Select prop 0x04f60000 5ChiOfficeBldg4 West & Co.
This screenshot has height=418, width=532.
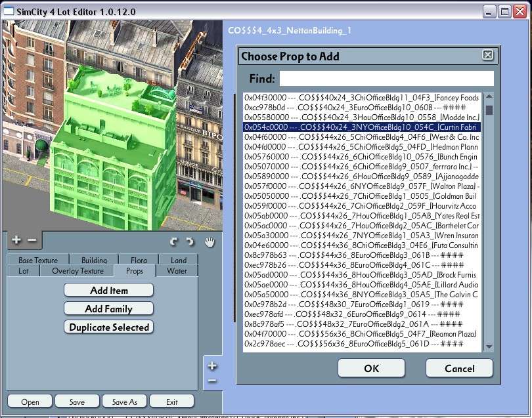click(362, 137)
